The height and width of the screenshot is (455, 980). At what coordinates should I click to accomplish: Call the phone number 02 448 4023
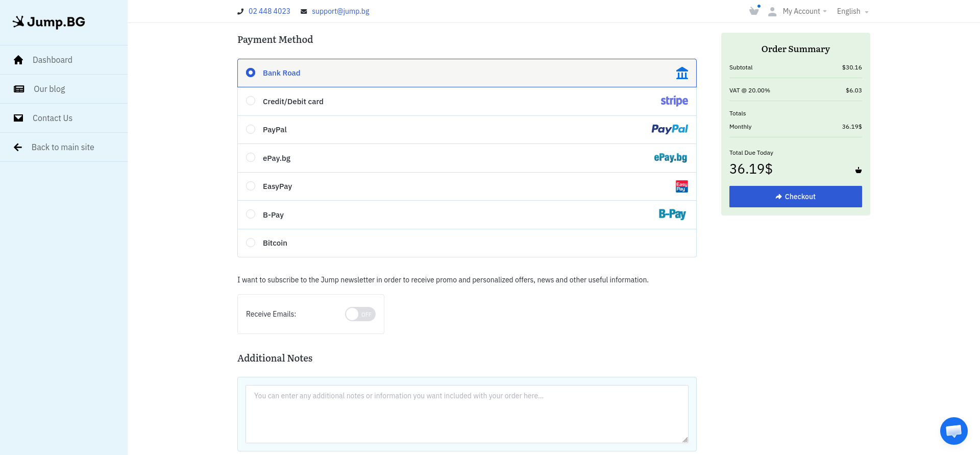(x=269, y=11)
